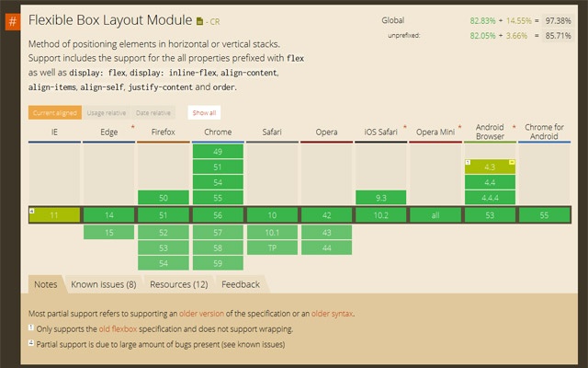Screen dimensions: 588x368
Task: Select the Safari 10 support cell
Action: coord(272,215)
